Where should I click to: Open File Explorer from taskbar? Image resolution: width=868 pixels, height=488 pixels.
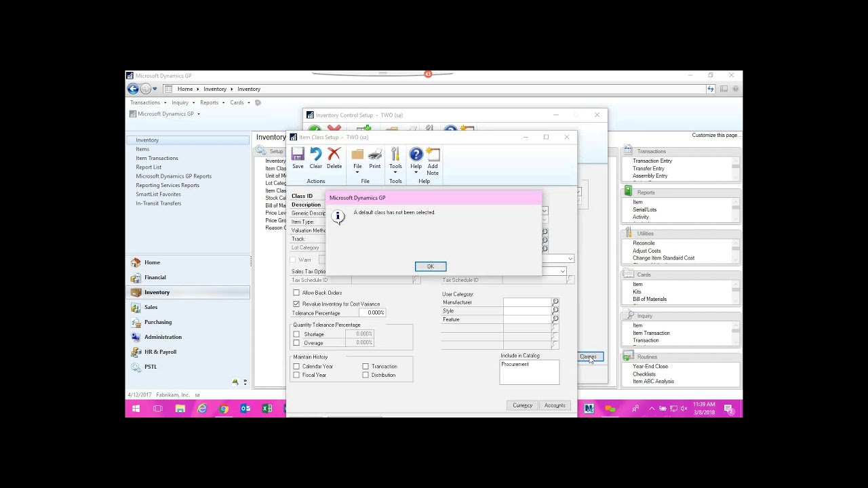tap(180, 409)
